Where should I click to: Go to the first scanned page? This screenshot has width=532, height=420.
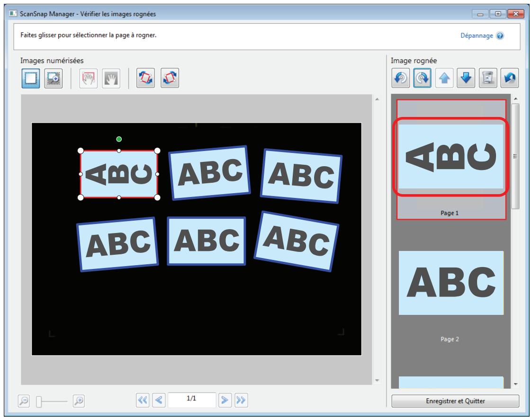pos(143,400)
